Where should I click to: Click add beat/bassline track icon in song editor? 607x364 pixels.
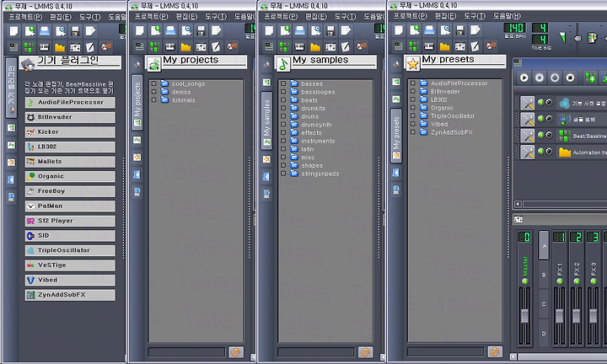pyautogui.click(x=590, y=78)
